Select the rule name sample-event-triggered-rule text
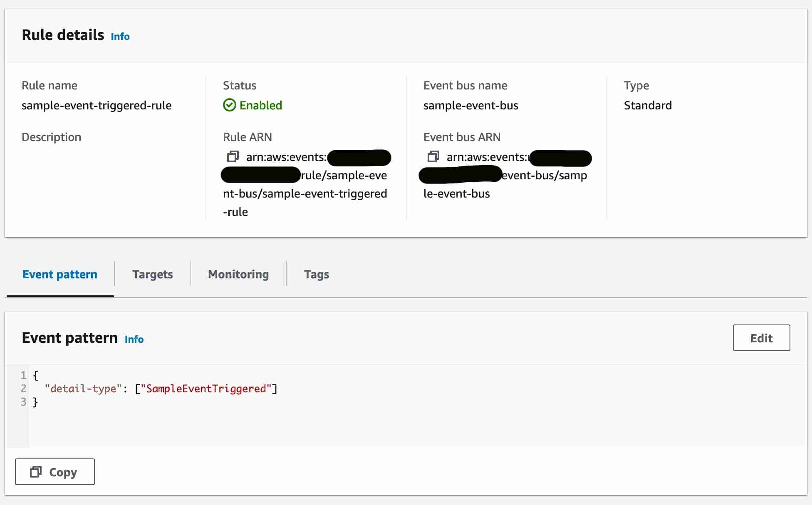812x505 pixels. [96, 105]
